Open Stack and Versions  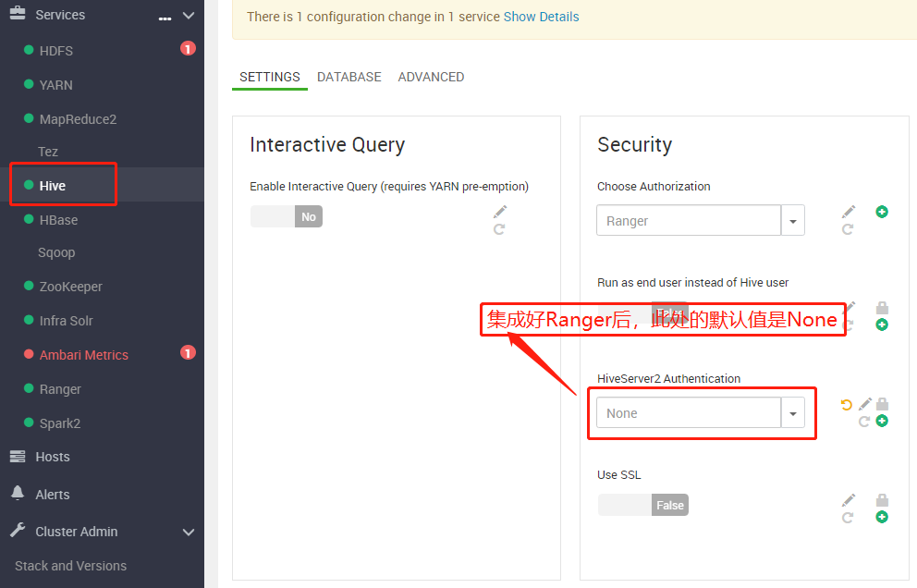click(71, 567)
